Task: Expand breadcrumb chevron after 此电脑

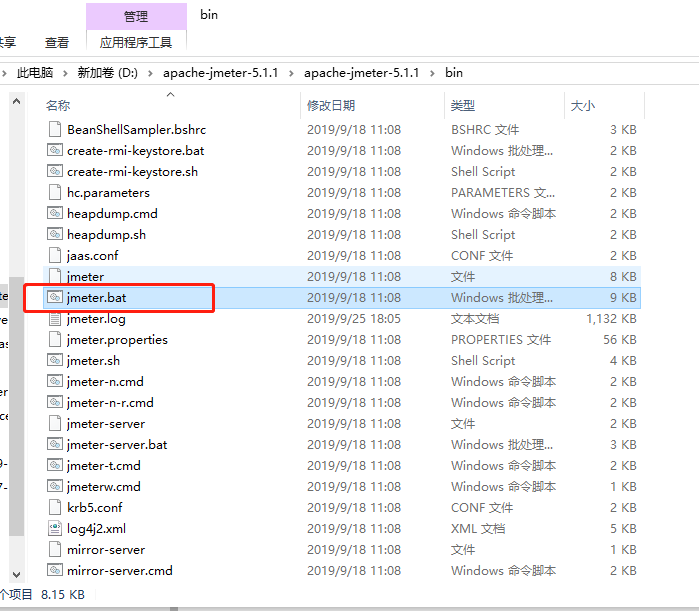Action: click(x=66, y=73)
